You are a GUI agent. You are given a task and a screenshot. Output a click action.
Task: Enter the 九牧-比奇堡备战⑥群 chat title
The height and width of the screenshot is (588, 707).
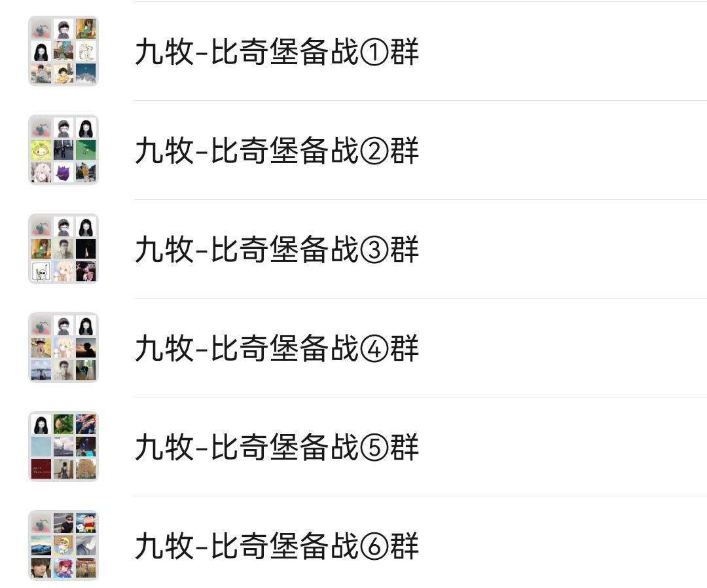[277, 545]
